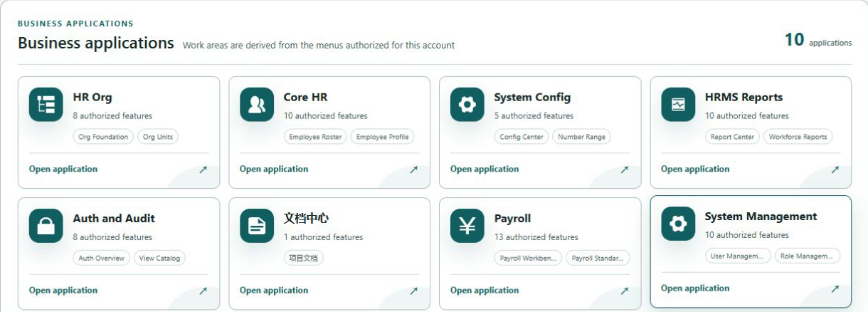Click the System Management card title

(x=761, y=217)
